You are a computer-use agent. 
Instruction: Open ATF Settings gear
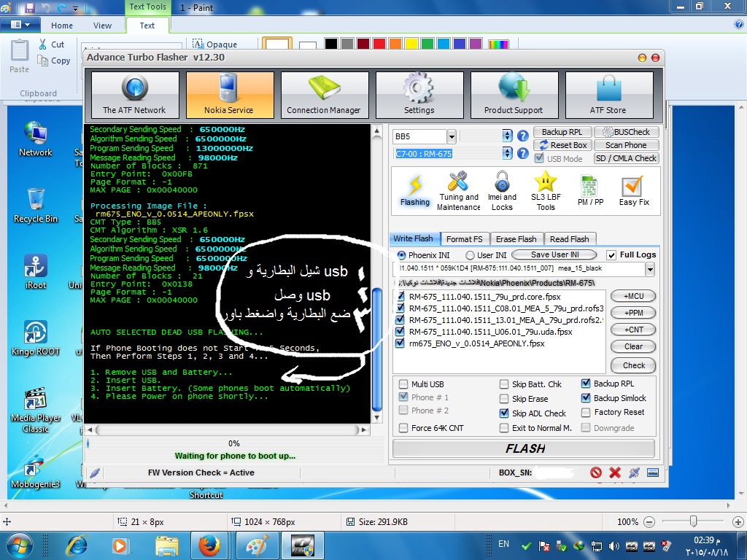tap(419, 95)
